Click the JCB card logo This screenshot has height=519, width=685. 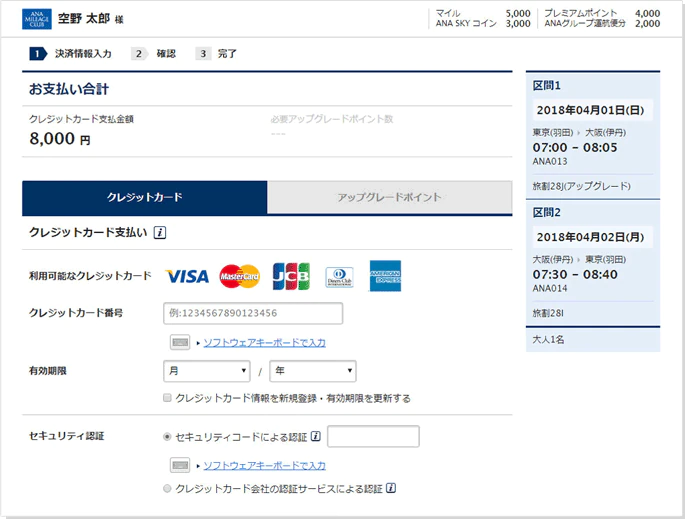point(291,276)
